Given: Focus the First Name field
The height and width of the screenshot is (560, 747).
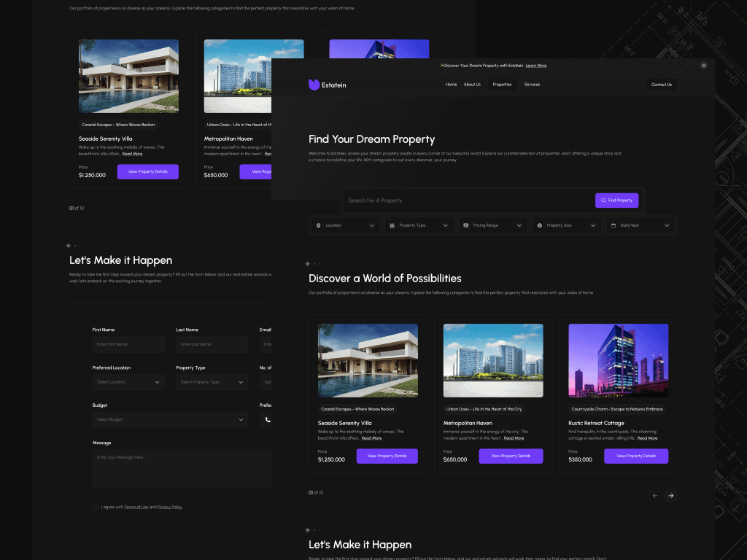Looking at the screenshot, I should click(128, 344).
